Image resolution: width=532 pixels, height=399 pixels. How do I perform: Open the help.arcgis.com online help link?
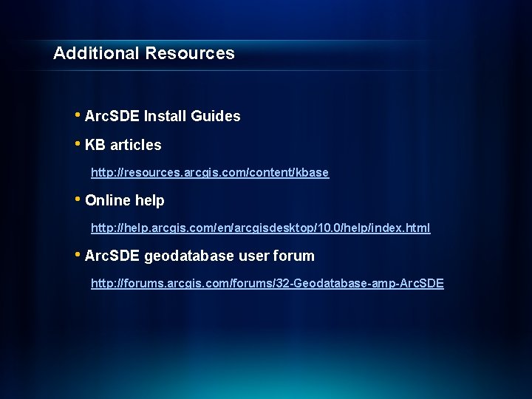tap(261, 228)
